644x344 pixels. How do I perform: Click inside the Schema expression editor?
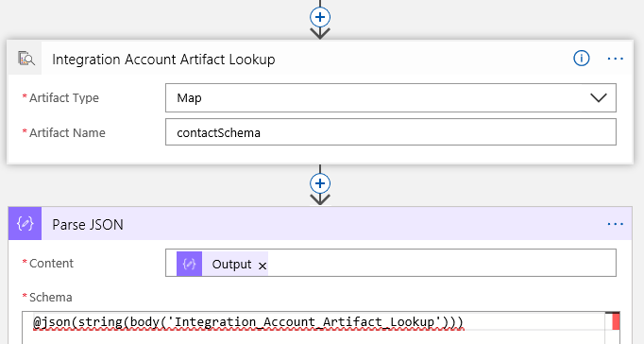[314, 328]
